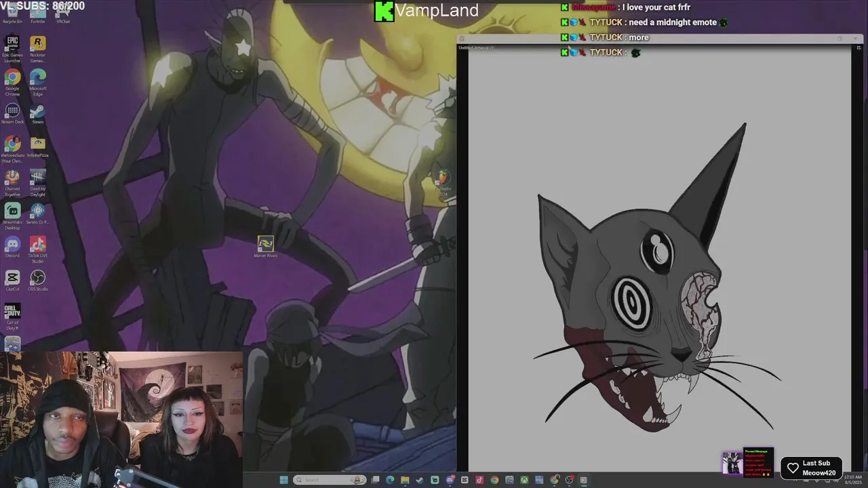Open File Explorer from the taskbar
Viewport: 868px width, 488px height.
point(405,480)
